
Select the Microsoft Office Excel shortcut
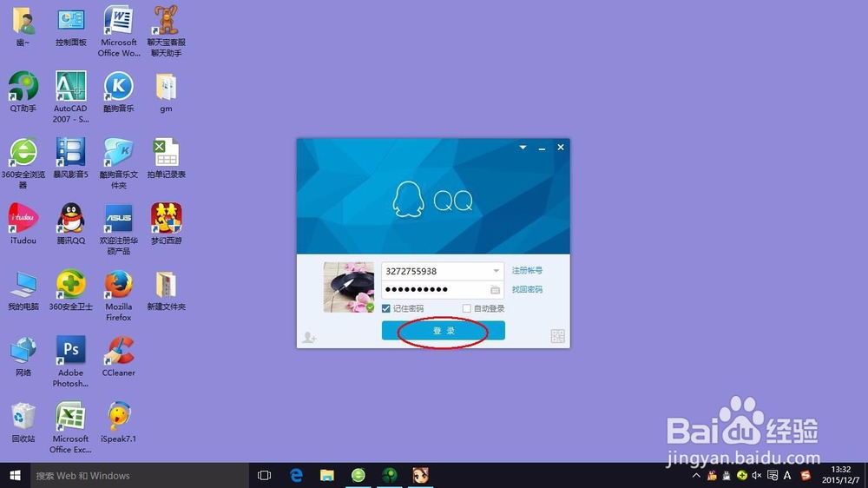click(x=71, y=427)
